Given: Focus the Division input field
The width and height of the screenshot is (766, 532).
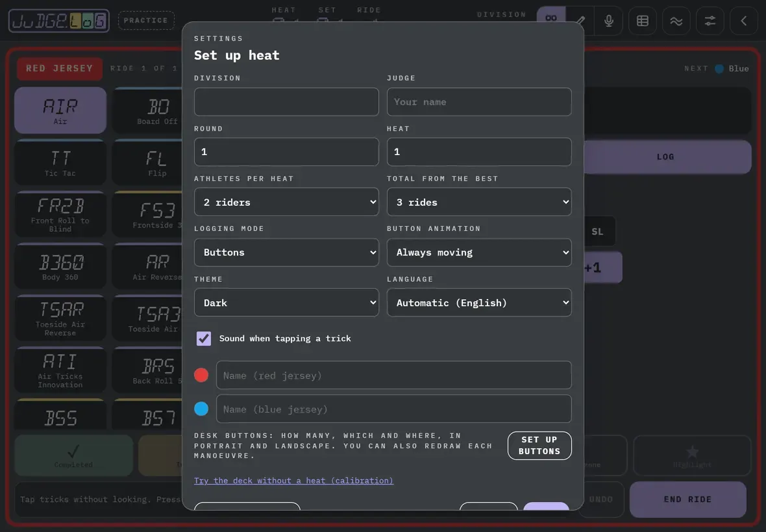Looking at the screenshot, I should click(286, 102).
